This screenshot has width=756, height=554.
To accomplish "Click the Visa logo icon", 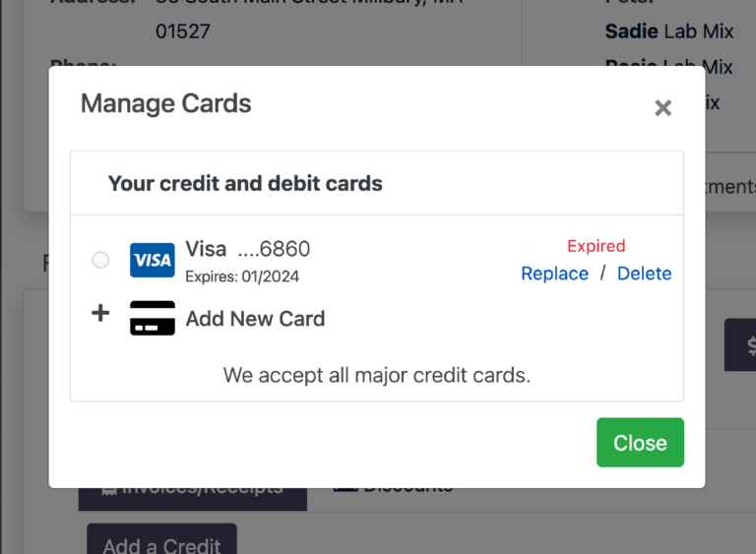I will point(153,260).
